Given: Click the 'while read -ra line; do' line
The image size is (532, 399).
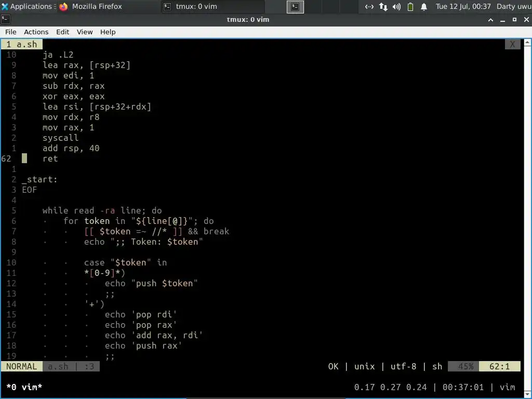Looking at the screenshot, I should tap(102, 211).
